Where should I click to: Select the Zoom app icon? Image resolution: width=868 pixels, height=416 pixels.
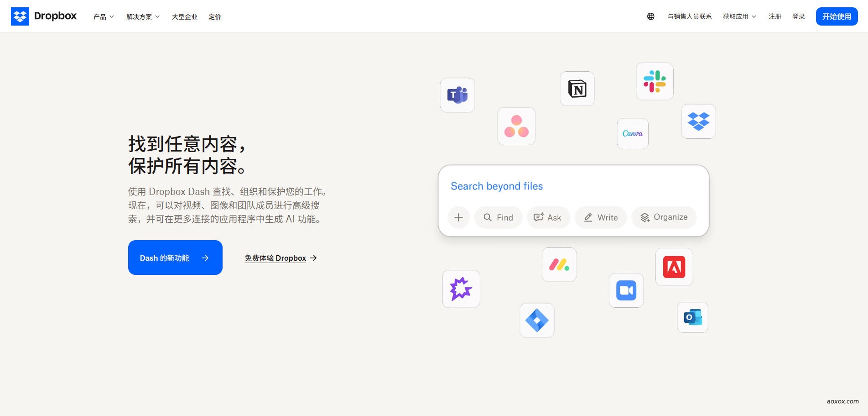pos(626,290)
